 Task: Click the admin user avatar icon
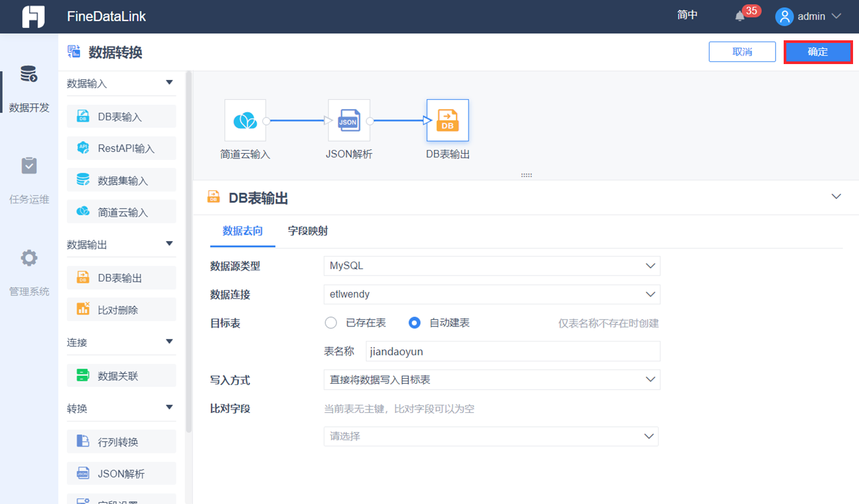(x=784, y=17)
